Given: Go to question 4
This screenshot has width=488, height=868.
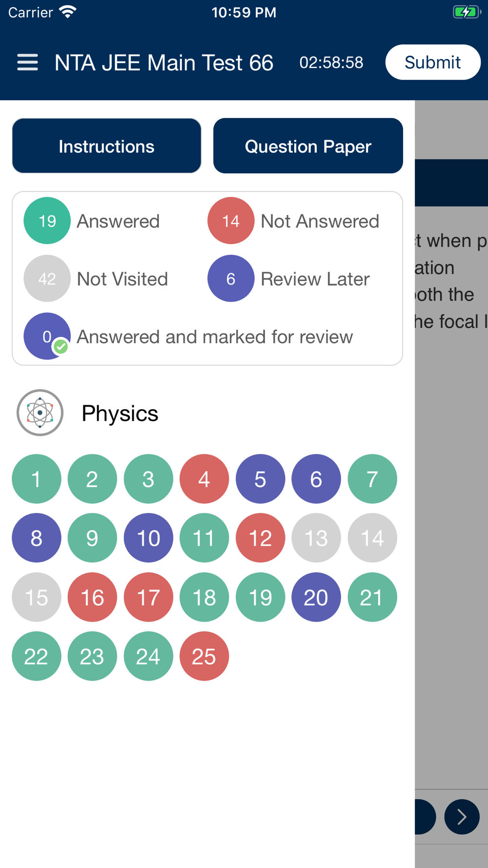Looking at the screenshot, I should point(204,479).
